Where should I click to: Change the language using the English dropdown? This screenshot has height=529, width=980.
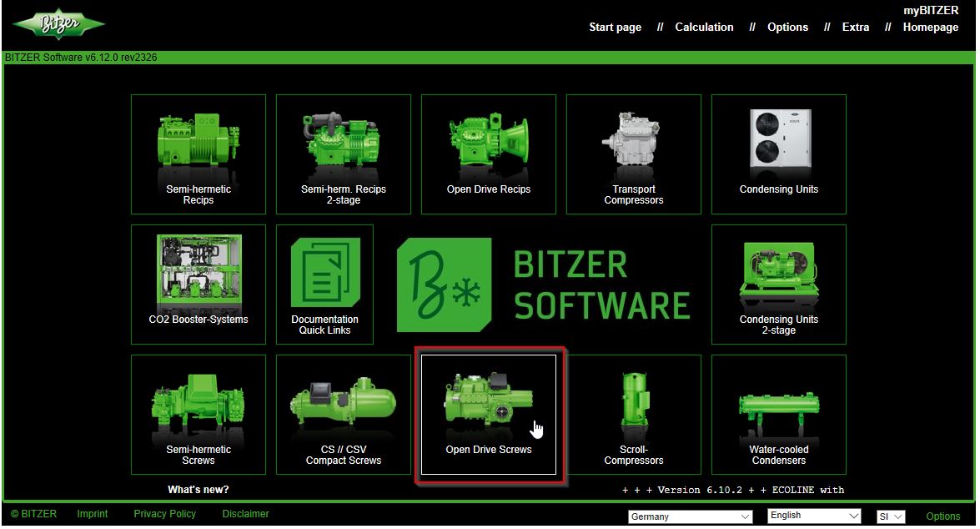(x=813, y=515)
